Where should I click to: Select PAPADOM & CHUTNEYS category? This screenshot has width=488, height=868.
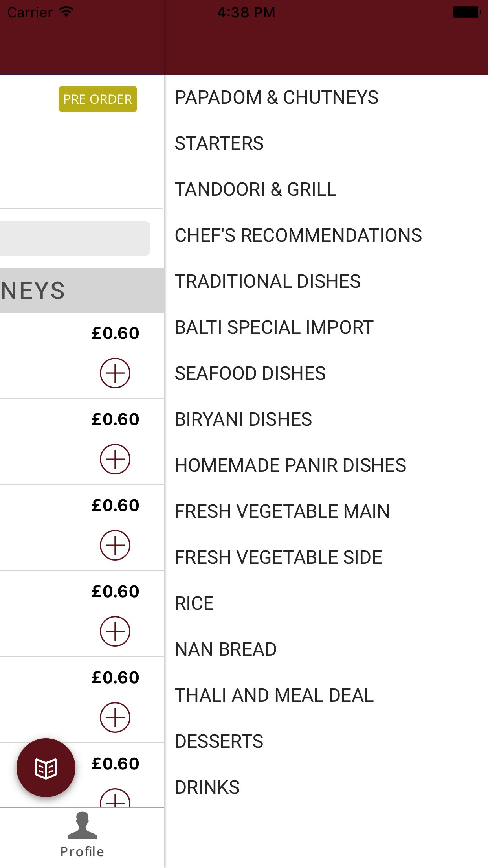click(x=276, y=97)
